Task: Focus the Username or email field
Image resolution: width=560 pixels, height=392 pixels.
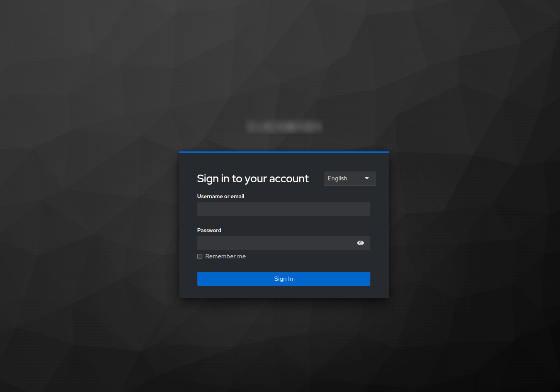Action: click(284, 209)
